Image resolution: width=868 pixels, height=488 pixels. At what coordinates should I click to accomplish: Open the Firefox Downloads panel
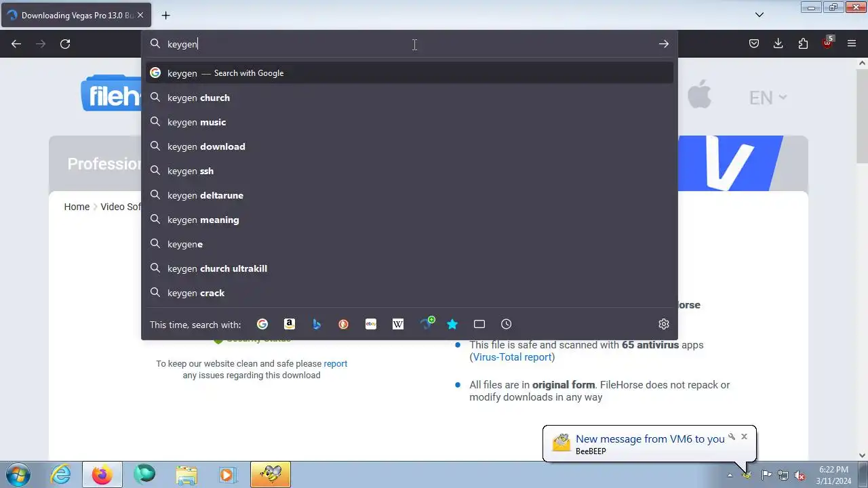778,44
